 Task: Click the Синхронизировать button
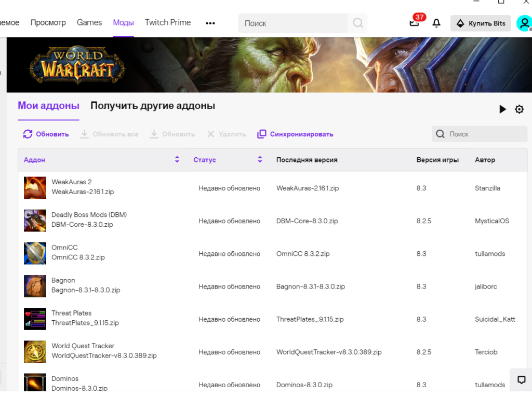[x=295, y=134]
